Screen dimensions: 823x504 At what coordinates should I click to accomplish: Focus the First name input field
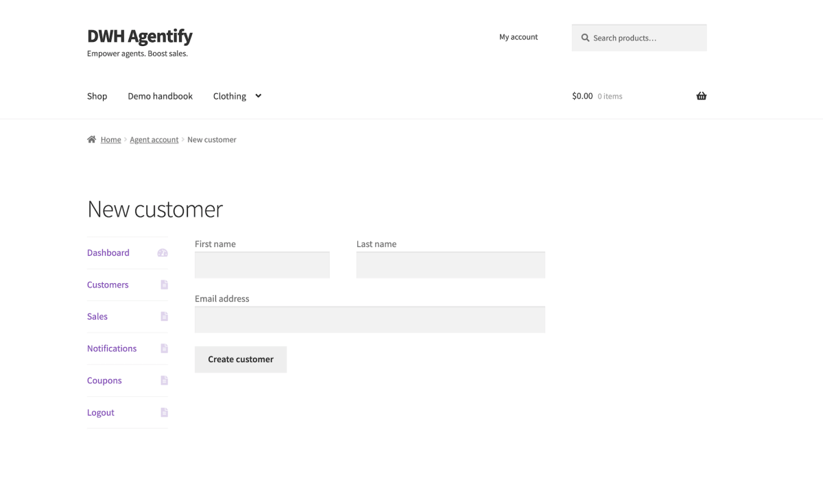(262, 265)
